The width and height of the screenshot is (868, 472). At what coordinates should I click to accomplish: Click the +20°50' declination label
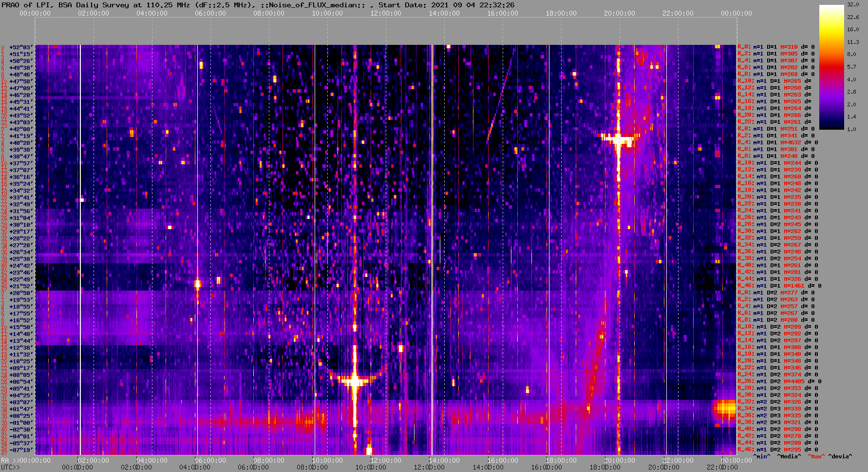point(21,293)
